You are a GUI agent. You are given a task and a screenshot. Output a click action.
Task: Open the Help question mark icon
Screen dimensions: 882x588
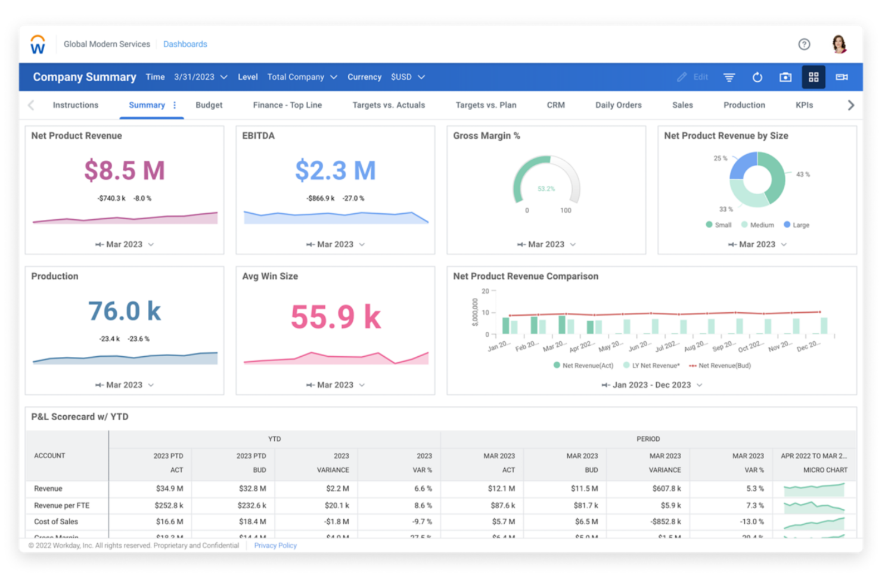pyautogui.click(x=804, y=44)
